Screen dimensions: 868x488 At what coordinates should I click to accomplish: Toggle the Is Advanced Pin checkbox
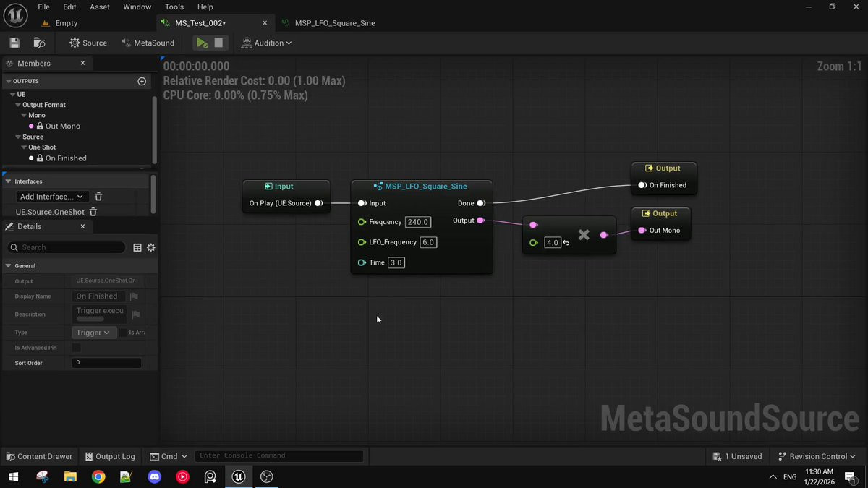pyautogui.click(x=77, y=348)
